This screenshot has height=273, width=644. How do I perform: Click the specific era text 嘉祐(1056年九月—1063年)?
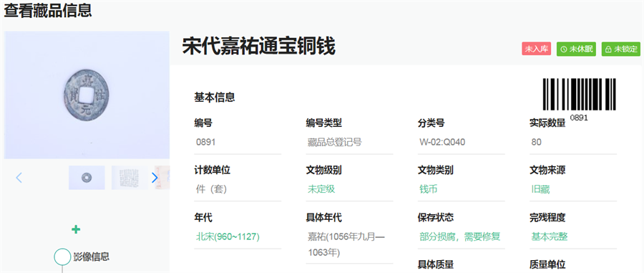[x=346, y=244]
